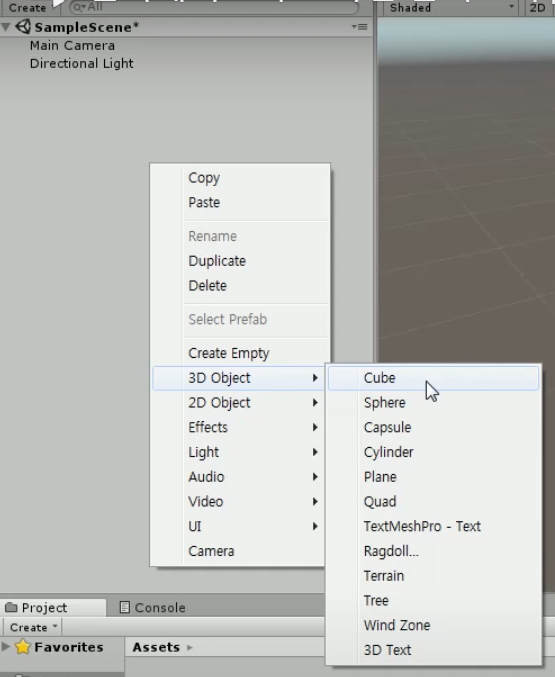
Task: Add a Tree object
Action: (433, 600)
